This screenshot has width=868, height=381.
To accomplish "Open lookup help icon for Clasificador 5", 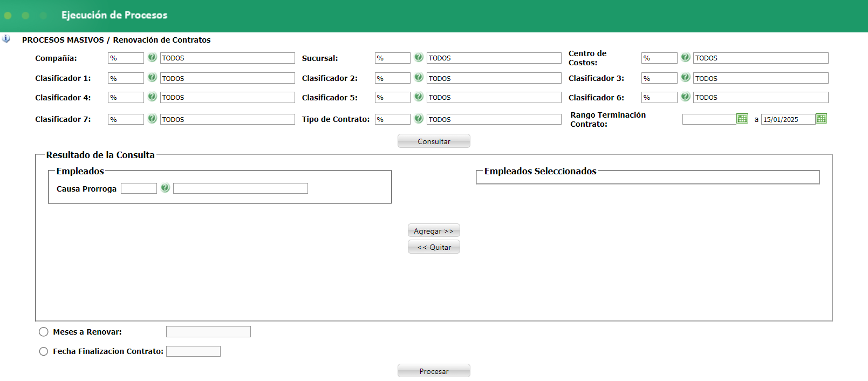I will click(x=419, y=97).
